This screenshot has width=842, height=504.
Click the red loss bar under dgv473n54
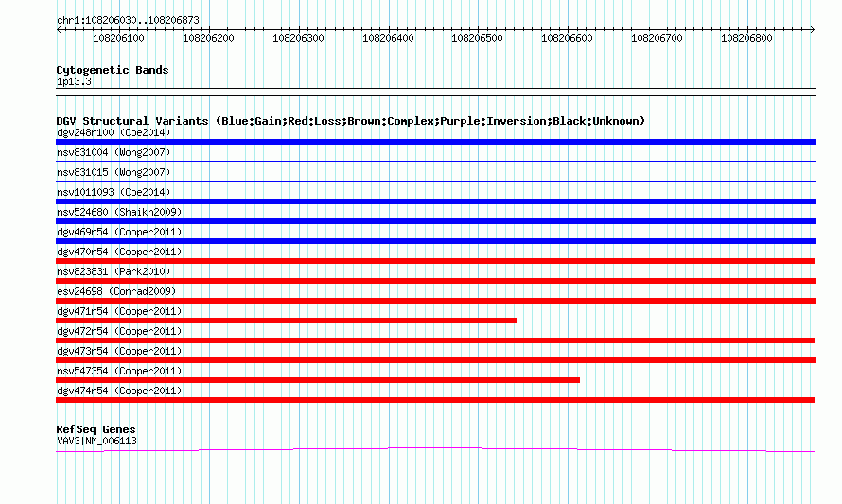coord(435,360)
